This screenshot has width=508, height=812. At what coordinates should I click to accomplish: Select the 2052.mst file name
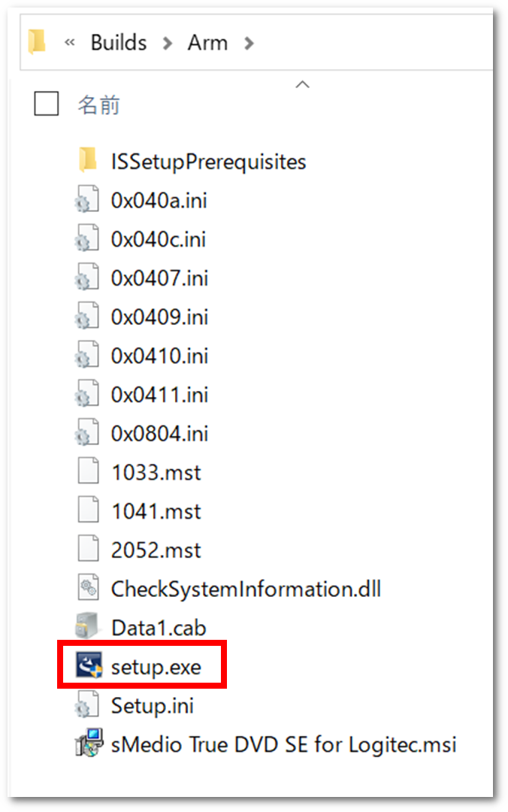156,550
